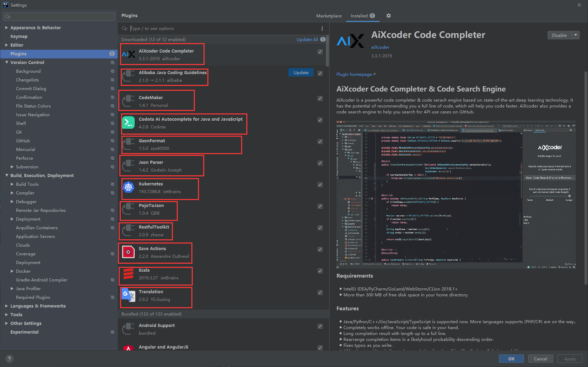Collapse Build, Execution, Deployment node
The image size is (588, 367).
[x=7, y=175]
